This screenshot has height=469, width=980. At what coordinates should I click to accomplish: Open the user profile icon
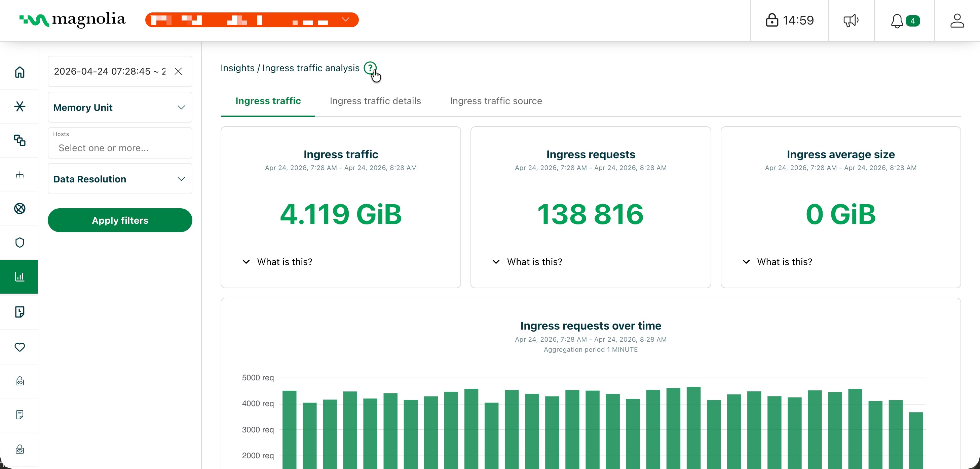pos(957,20)
